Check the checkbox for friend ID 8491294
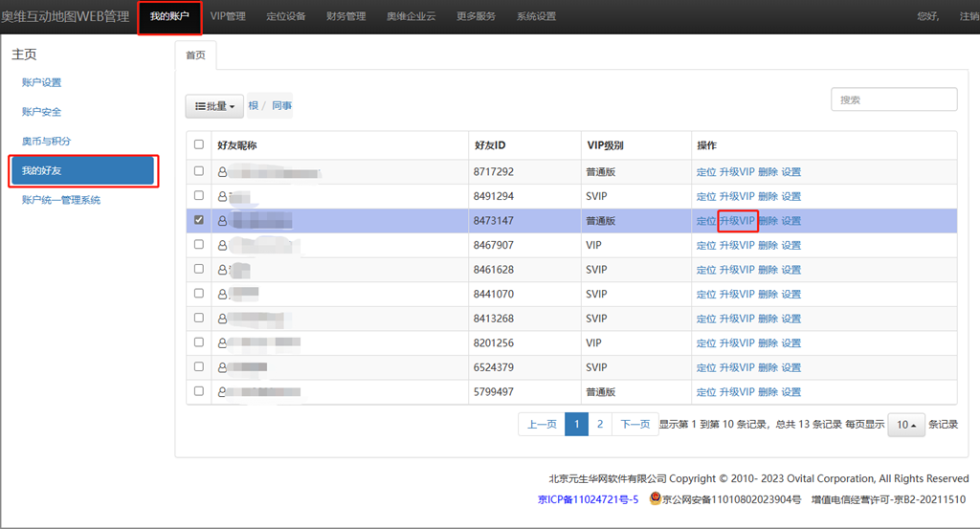Viewport: 980px width, 529px height. coord(199,196)
